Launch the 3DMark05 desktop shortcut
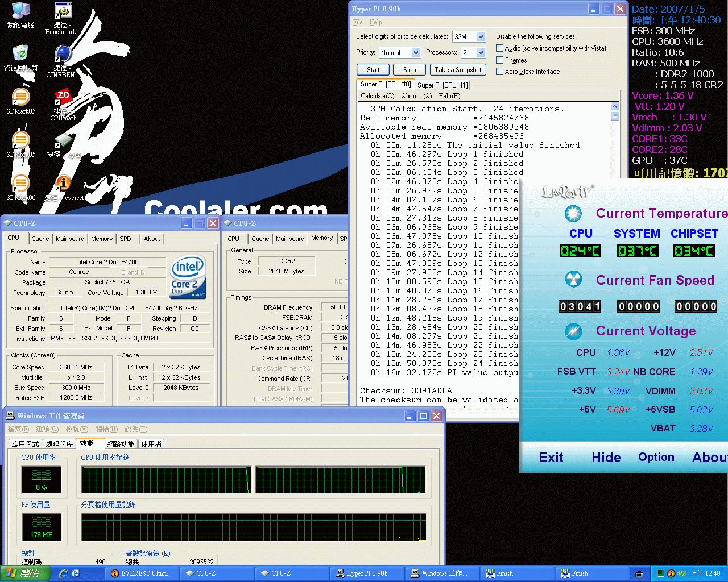 21,144
